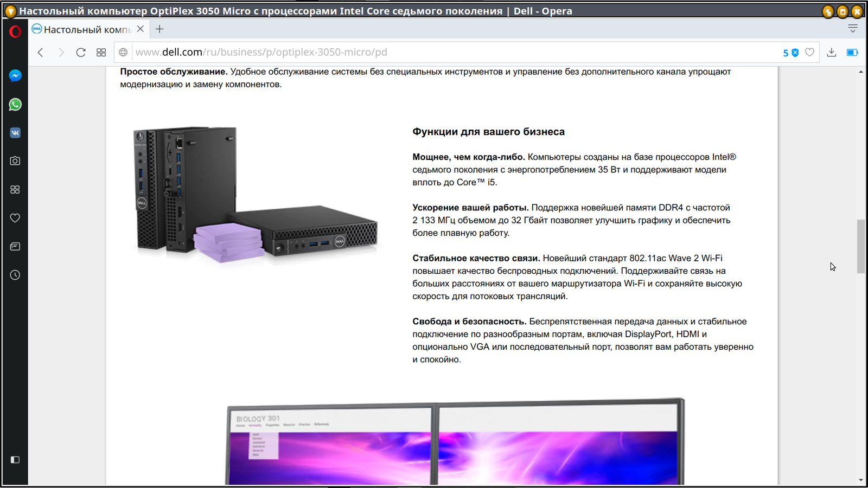Open personal news in the sidebar
Screen dimensions: 868x488
[x=15, y=246]
